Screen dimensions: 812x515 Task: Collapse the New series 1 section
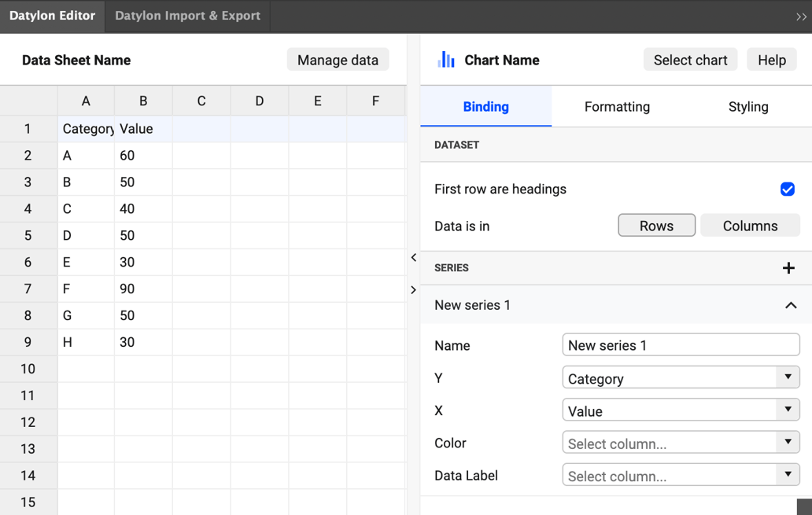[792, 305]
